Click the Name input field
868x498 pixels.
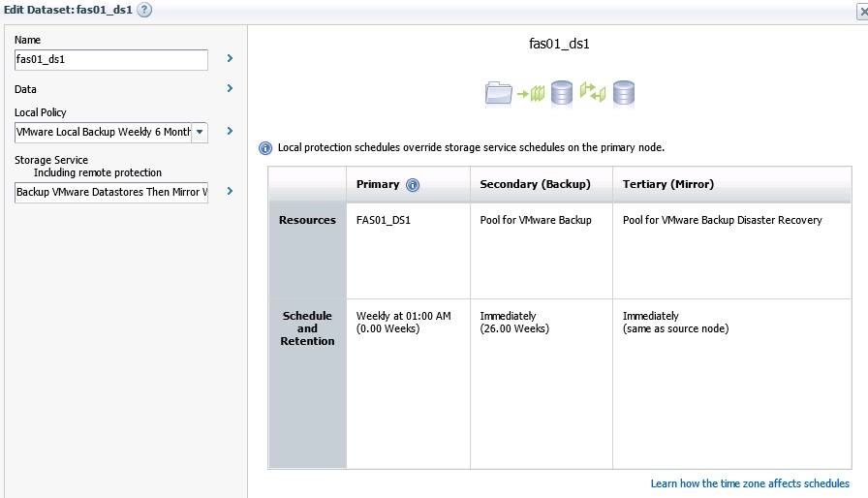(111, 59)
